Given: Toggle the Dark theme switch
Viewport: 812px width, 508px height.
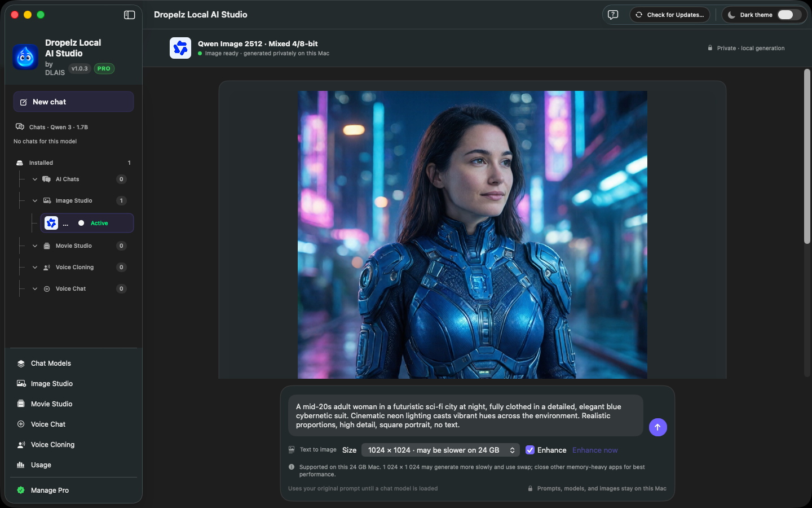Looking at the screenshot, I should pos(789,15).
